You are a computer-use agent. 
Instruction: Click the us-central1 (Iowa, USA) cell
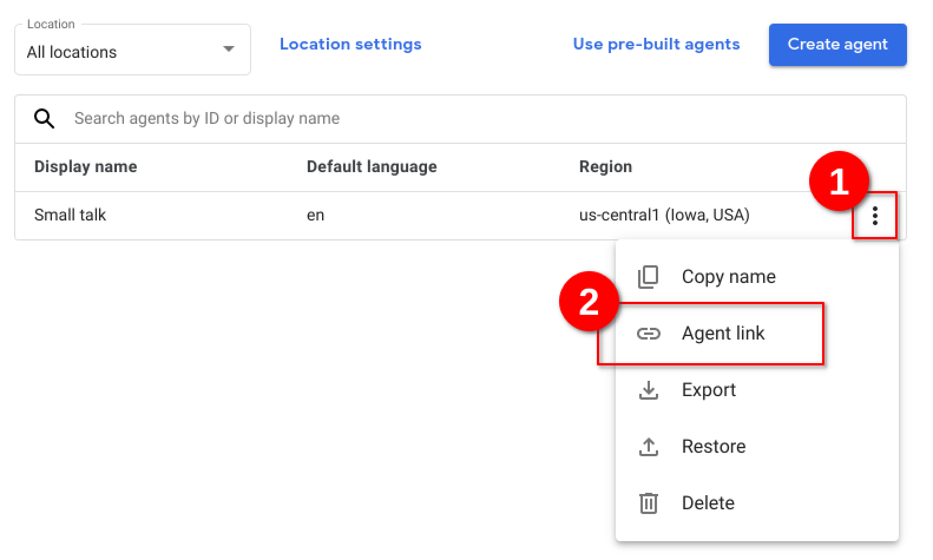pos(664,215)
